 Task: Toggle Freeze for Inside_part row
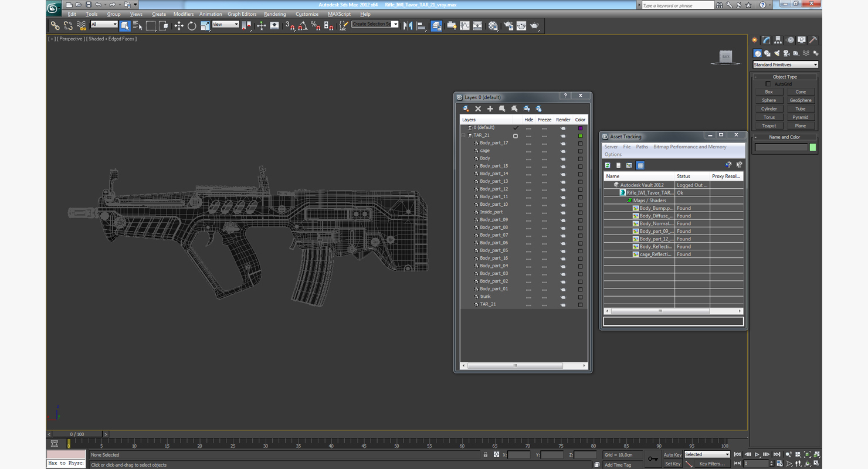click(x=544, y=213)
